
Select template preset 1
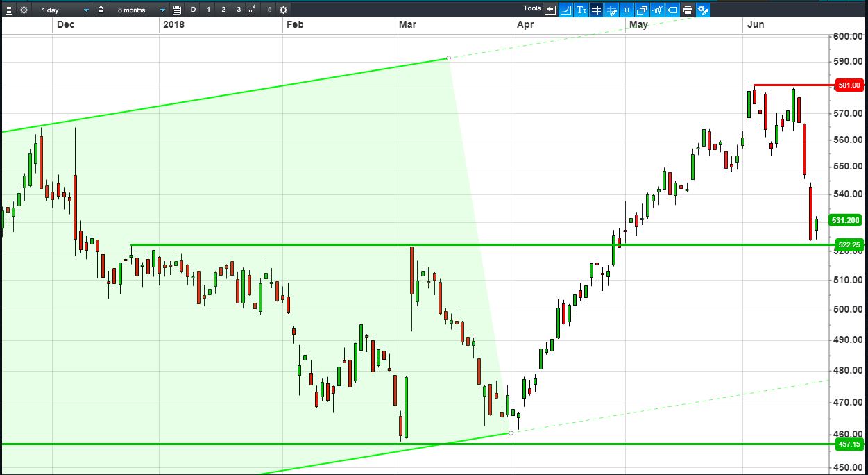(208, 10)
